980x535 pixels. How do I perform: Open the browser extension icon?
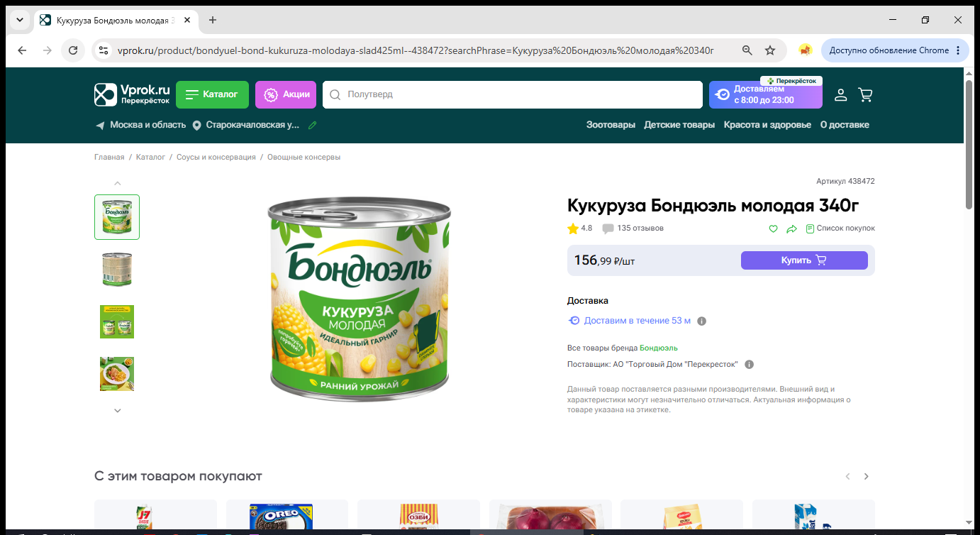pyautogui.click(x=806, y=50)
